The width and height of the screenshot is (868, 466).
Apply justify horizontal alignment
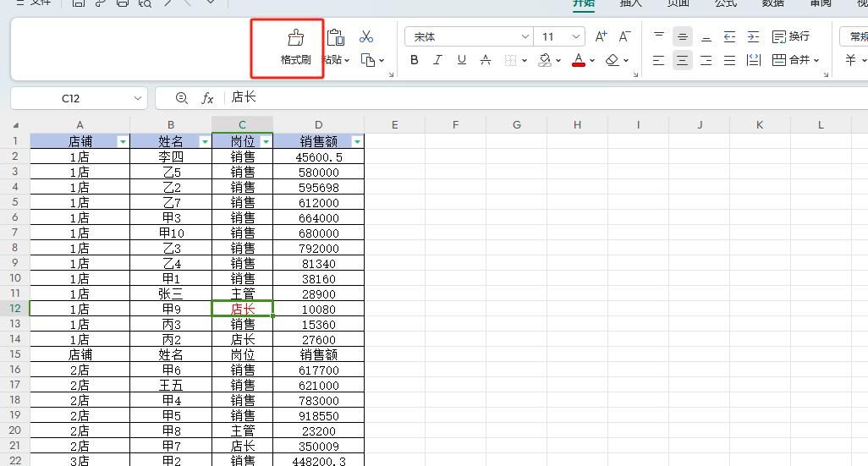729,60
